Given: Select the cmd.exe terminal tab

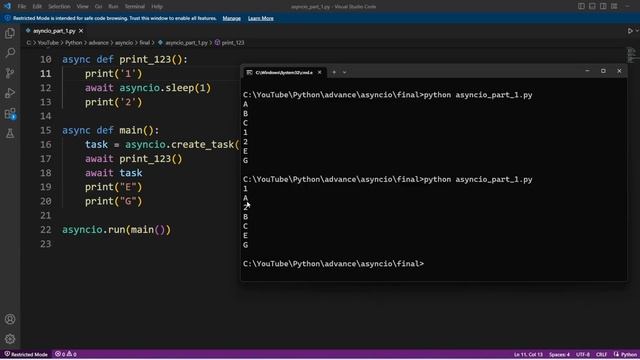Looking at the screenshot, I should tap(284, 72).
